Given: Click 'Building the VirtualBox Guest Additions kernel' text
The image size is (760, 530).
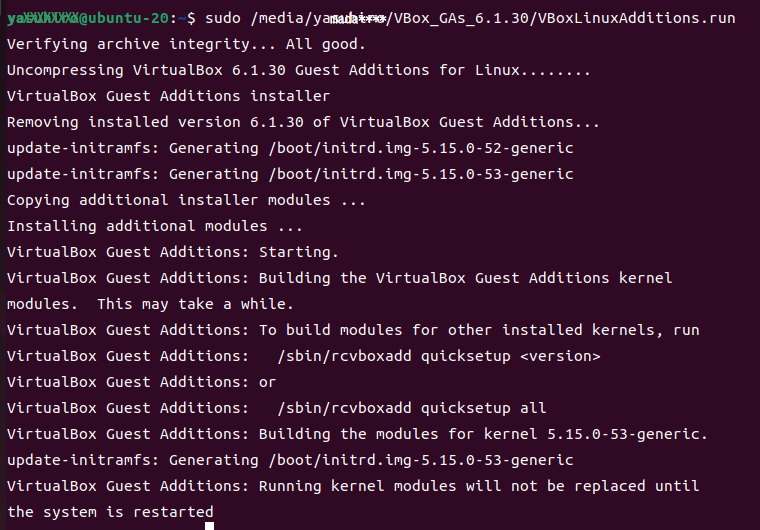Looking at the screenshot, I should [x=465, y=278].
